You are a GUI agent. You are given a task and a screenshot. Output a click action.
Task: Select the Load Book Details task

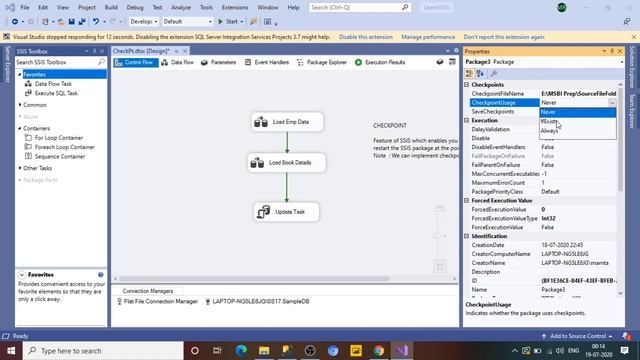point(287,162)
